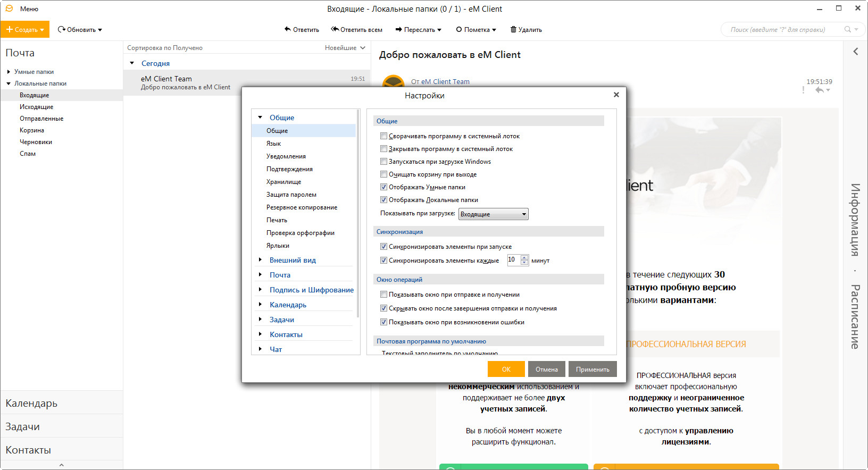Select Проверка орфографии in settings tree
This screenshot has width=868, height=470.
point(301,233)
